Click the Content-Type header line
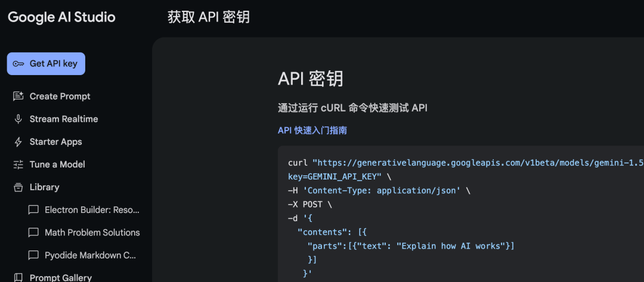This screenshot has width=644, height=282. [379, 191]
